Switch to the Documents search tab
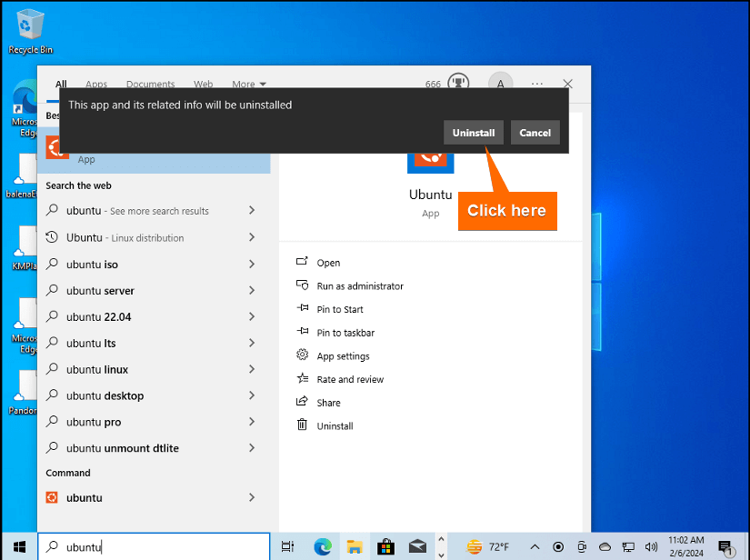750x560 pixels. 150,84
